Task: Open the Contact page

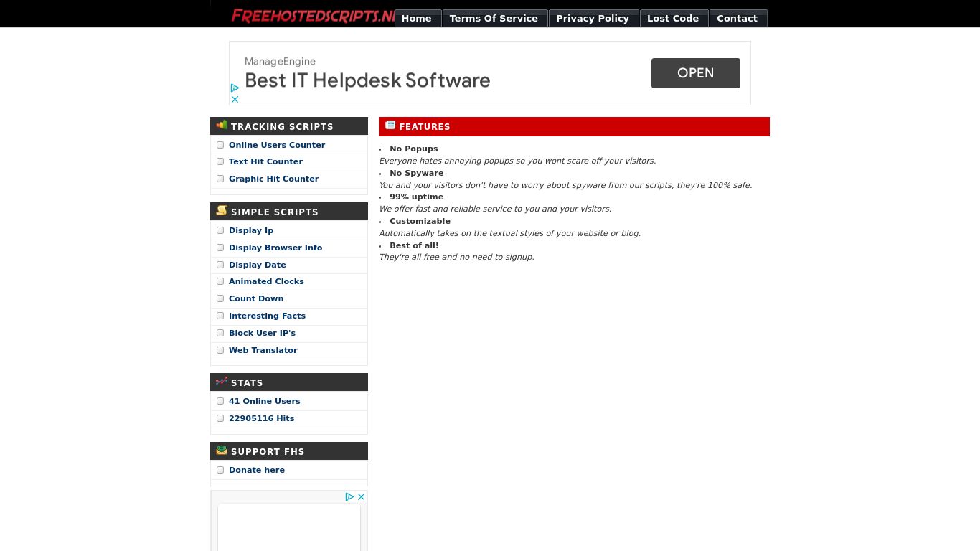Action: click(738, 18)
